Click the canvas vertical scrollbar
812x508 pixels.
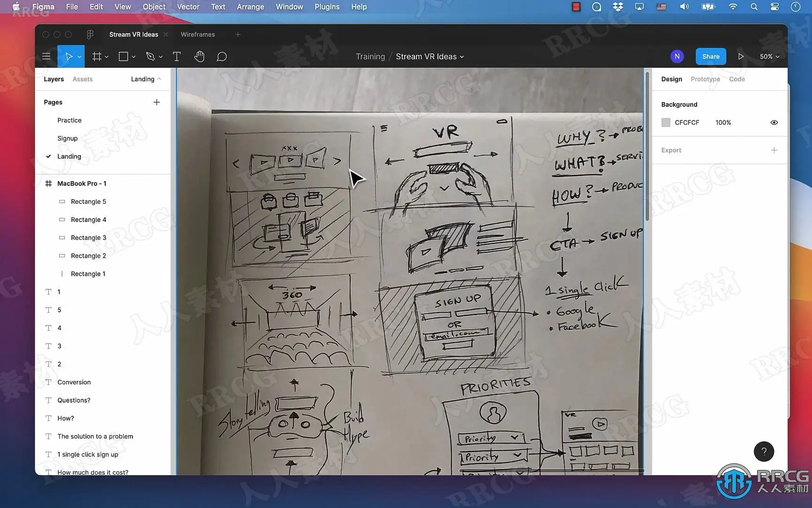click(647, 146)
